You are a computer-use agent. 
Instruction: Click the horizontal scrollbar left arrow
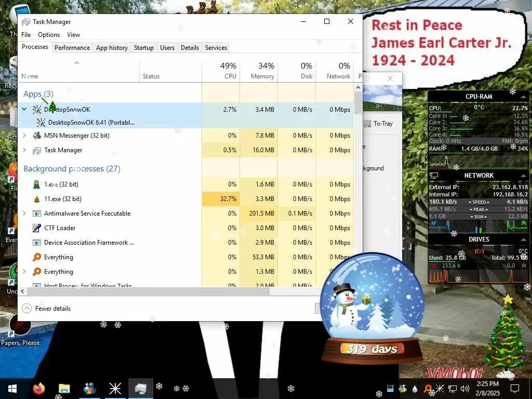(x=23, y=291)
